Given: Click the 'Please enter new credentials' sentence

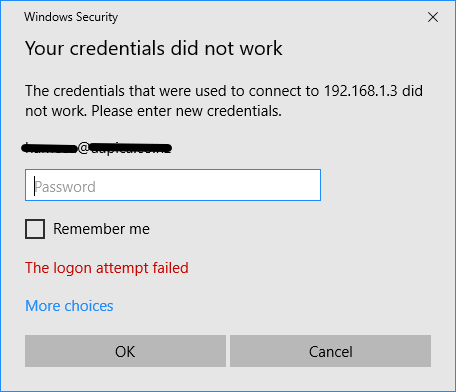Looking at the screenshot, I should [x=187, y=111].
